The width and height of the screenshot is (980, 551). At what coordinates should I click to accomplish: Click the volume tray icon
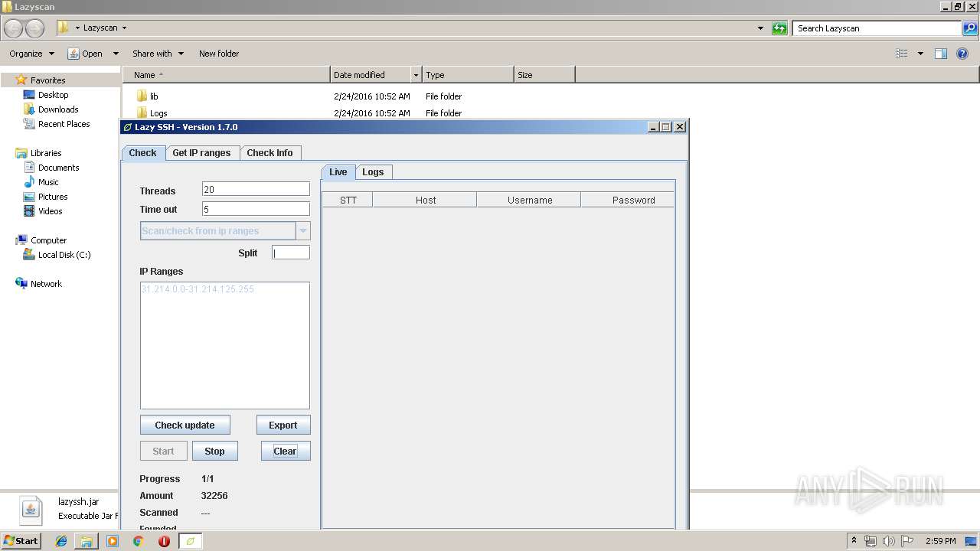click(889, 541)
